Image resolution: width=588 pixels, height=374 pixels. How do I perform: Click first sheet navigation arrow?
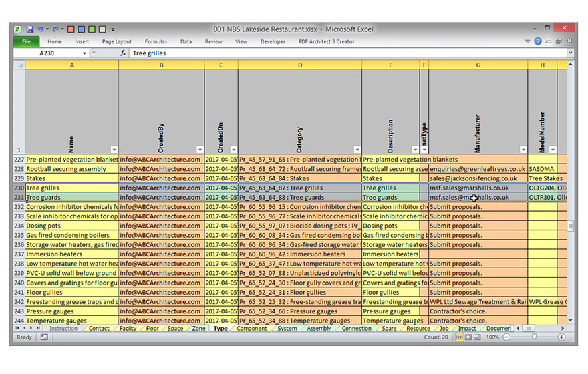[17, 328]
